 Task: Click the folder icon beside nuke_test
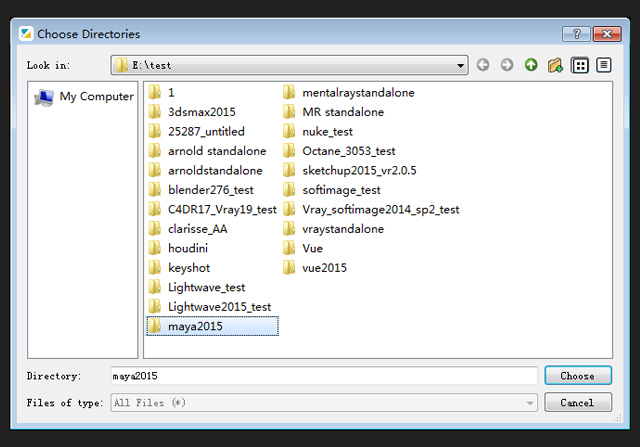coord(289,131)
